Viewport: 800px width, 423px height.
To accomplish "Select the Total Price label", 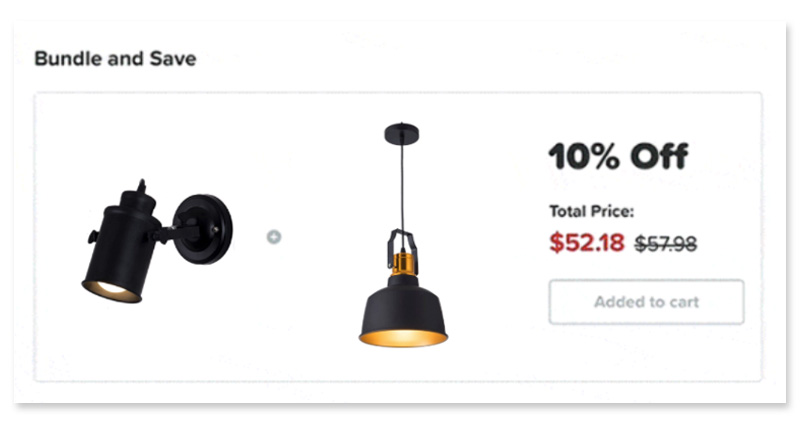I will [x=591, y=211].
